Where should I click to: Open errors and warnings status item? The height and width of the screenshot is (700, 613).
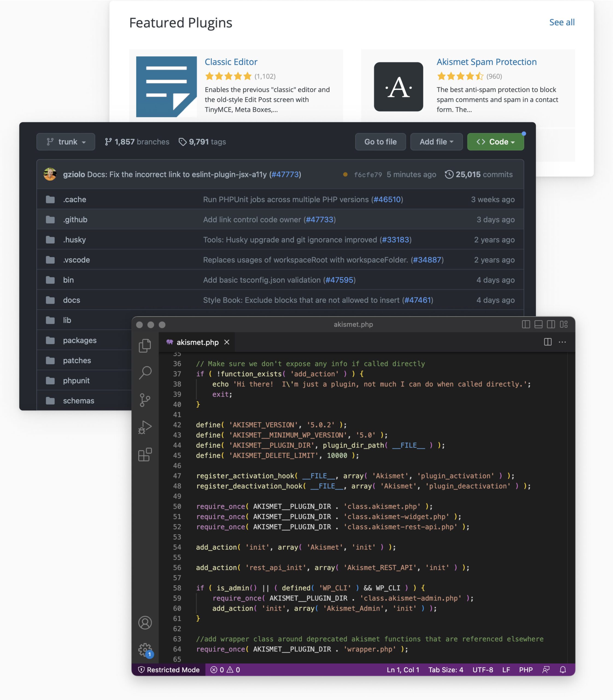[225, 670]
